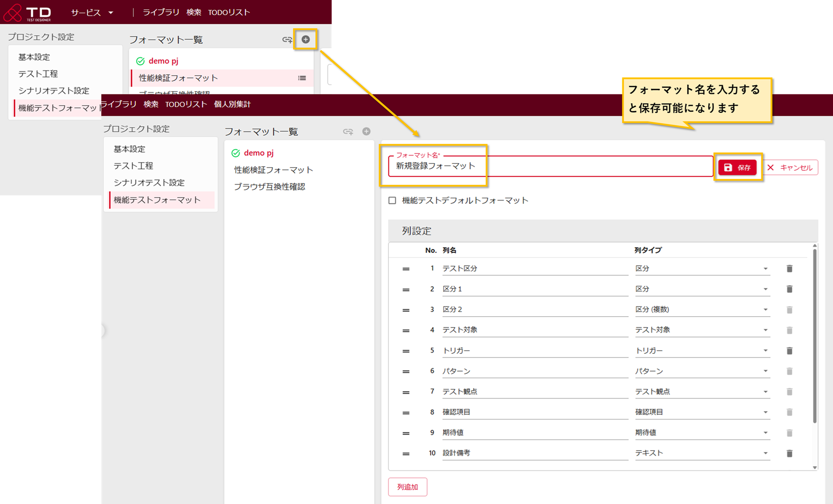
Task: Click the list icon next to 性能検証フォーマット
Action: pyautogui.click(x=302, y=78)
